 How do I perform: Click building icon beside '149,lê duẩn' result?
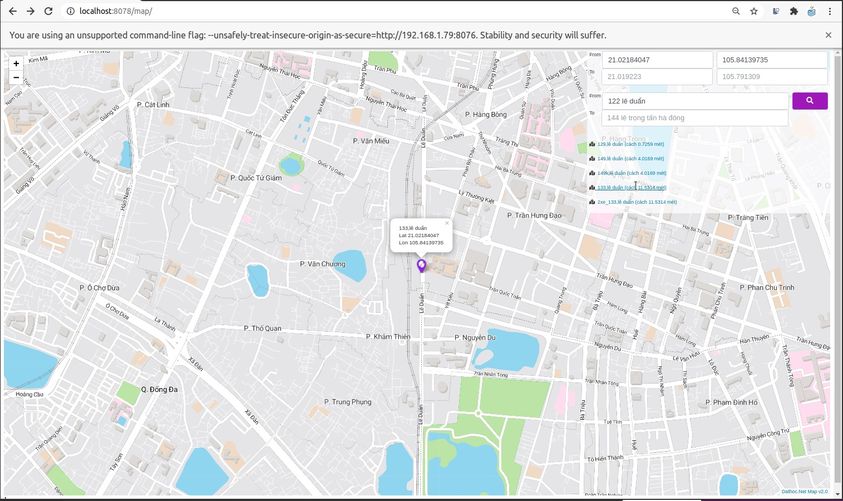(x=592, y=159)
